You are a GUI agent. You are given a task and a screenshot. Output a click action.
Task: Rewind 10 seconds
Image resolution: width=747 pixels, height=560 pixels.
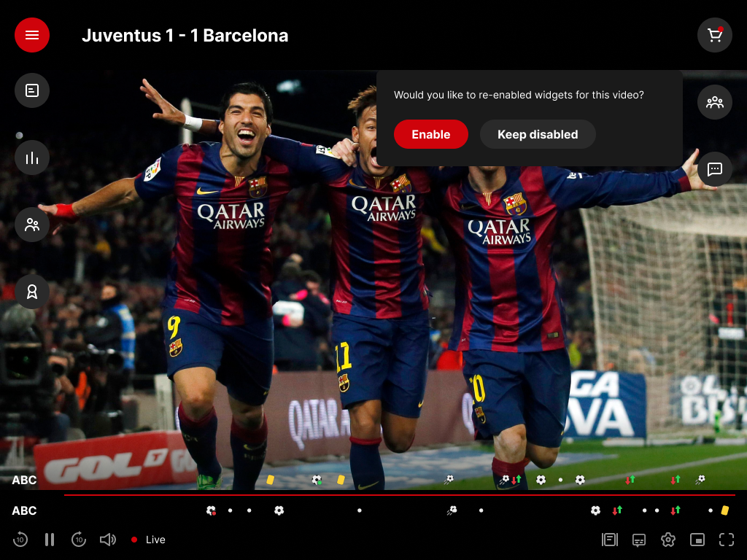[x=20, y=540]
